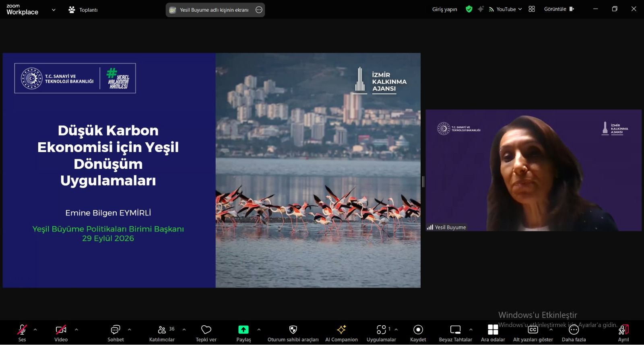Toggle captions with Alt yazıları göster
The image size is (644, 345).
click(533, 333)
